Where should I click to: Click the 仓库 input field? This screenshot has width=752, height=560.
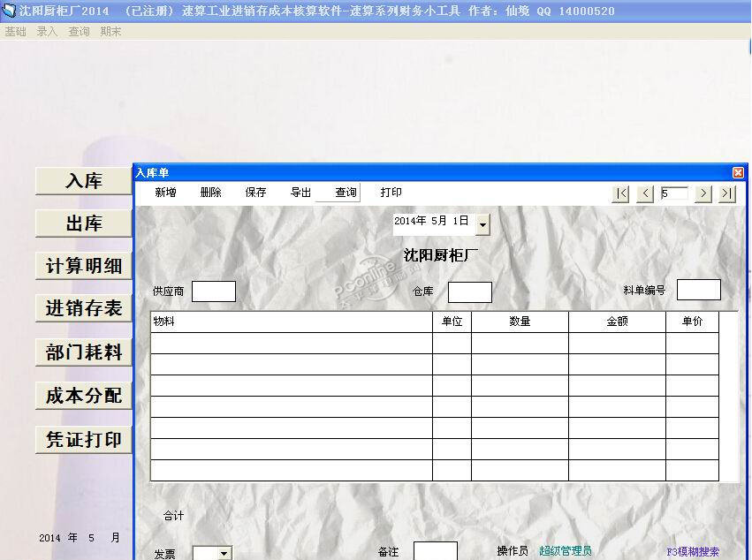[x=469, y=292]
